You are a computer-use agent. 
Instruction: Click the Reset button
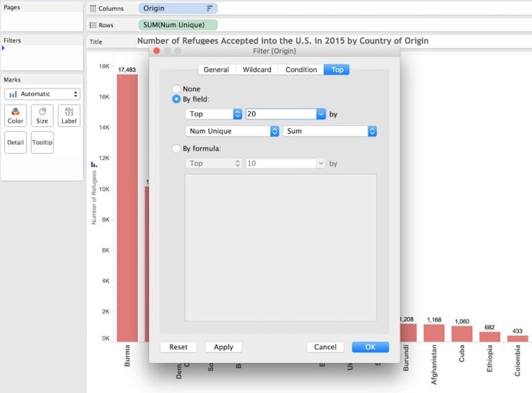pos(178,347)
